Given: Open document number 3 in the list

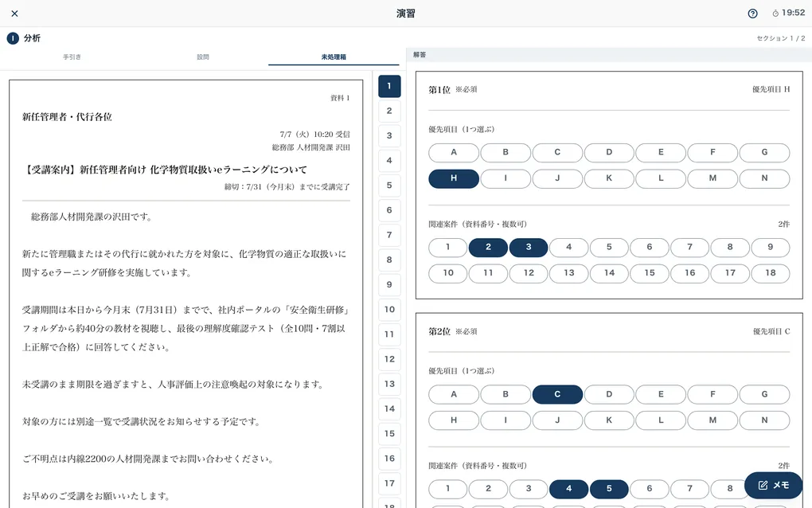Looking at the screenshot, I should coord(389,135).
